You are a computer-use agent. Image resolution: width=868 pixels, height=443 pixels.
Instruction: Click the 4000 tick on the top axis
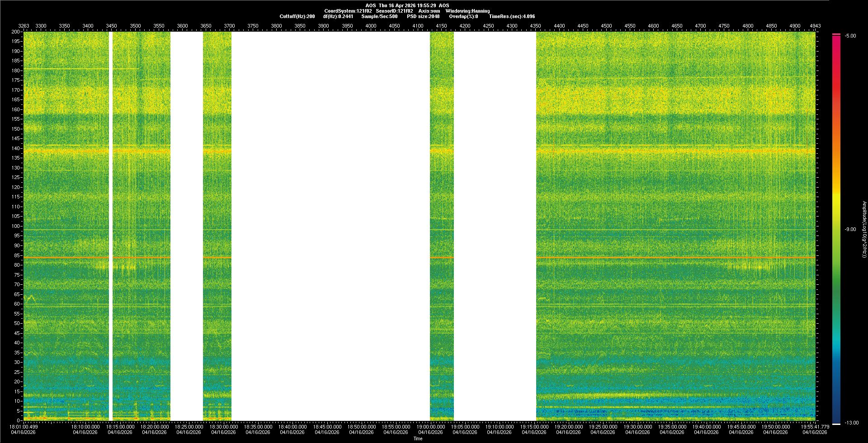point(371,26)
